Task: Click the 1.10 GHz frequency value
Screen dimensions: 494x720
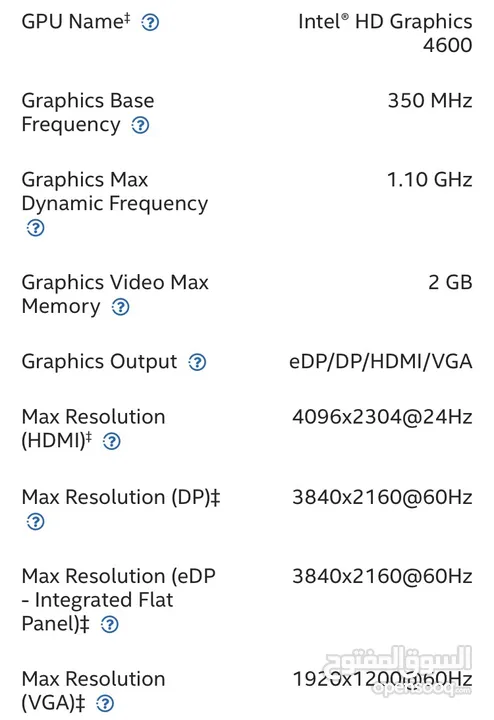Action: click(429, 180)
